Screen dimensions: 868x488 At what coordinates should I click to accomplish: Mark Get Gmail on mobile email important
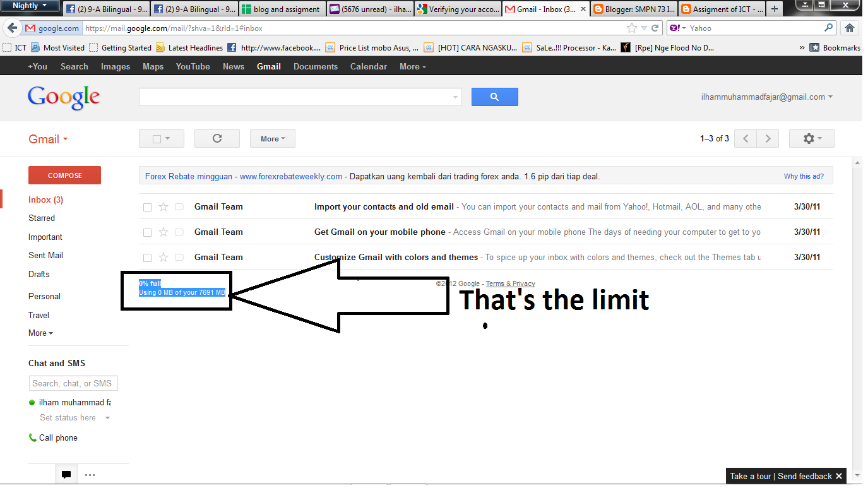click(179, 232)
